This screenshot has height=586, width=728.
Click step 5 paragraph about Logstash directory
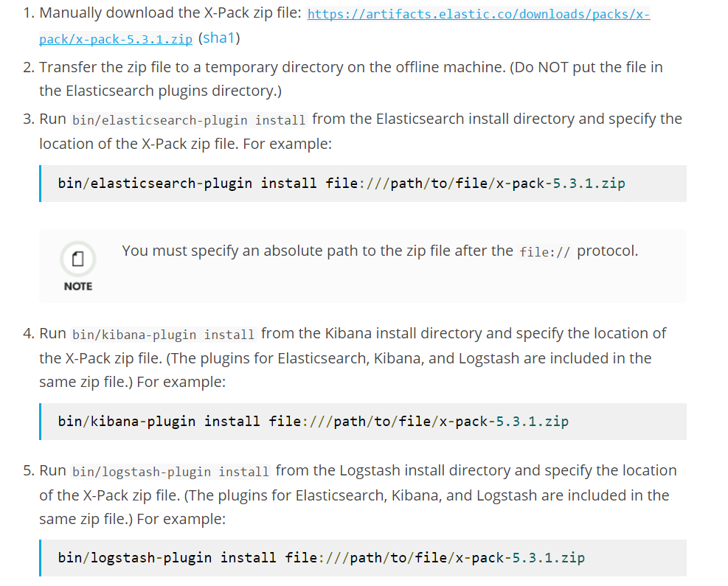[358, 495]
